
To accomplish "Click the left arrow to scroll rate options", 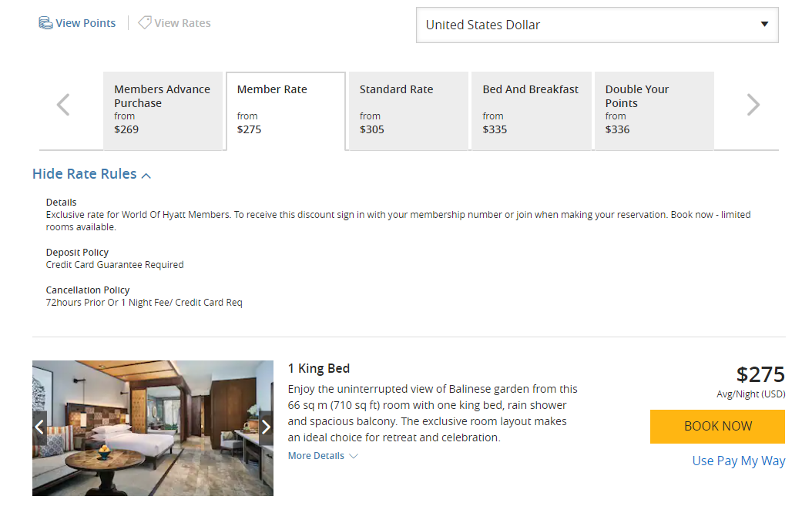I will click(x=62, y=104).
